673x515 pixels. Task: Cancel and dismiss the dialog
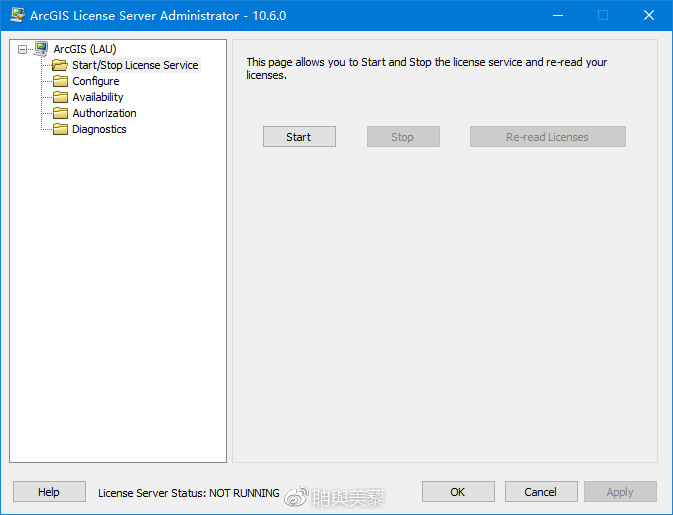pyautogui.click(x=541, y=491)
